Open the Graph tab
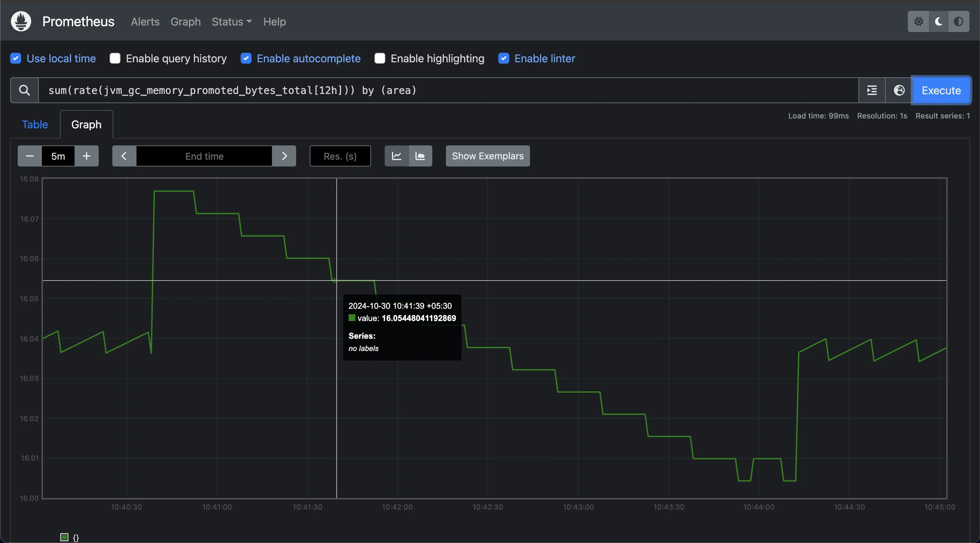980x543 pixels. point(86,124)
